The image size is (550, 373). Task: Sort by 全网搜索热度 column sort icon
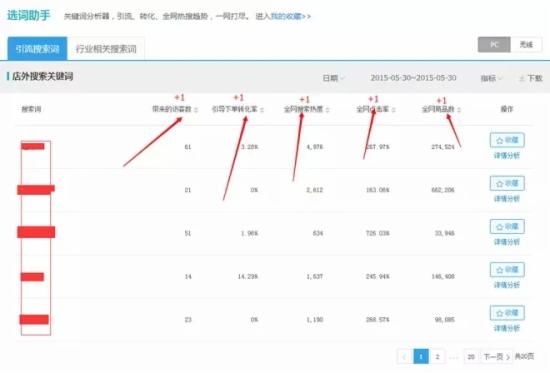click(327, 110)
